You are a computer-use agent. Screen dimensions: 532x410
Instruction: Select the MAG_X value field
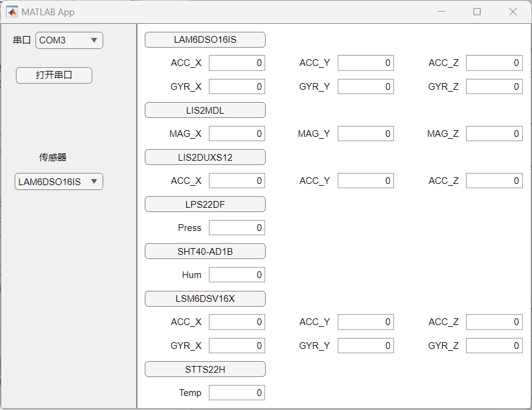(237, 134)
